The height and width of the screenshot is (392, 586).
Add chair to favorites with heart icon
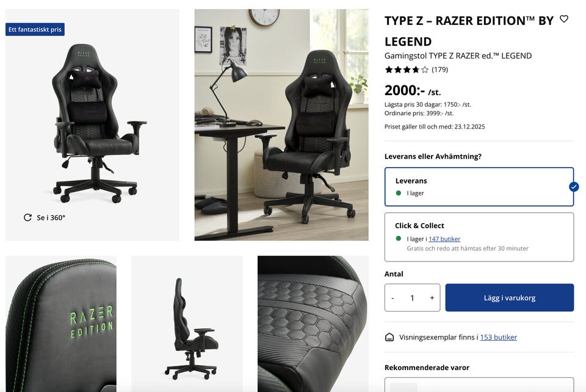pos(563,19)
